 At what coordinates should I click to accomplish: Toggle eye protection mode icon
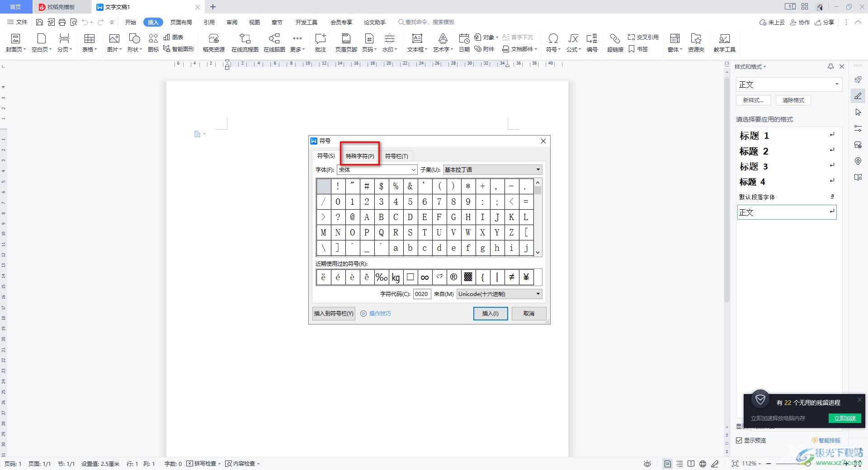coord(647,464)
